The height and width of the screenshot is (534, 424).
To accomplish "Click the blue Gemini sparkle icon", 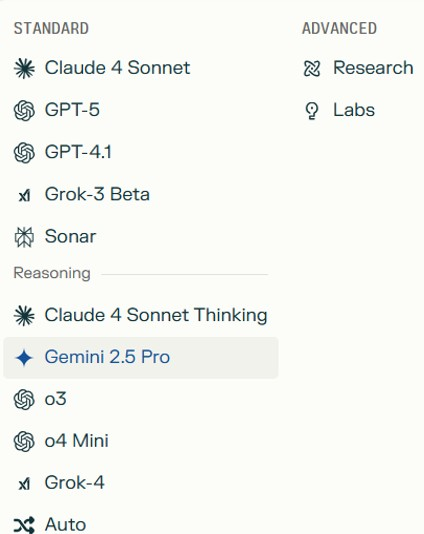I will tap(24, 358).
